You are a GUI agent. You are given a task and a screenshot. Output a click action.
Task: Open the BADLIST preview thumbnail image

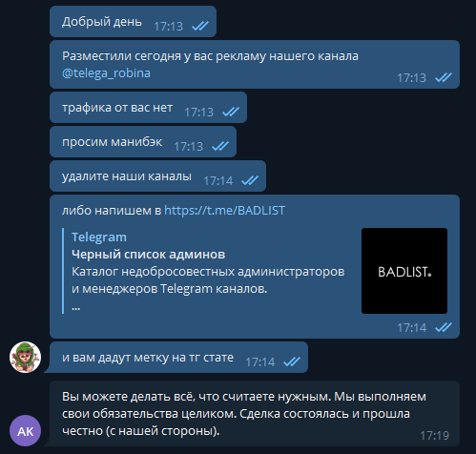pos(404,271)
